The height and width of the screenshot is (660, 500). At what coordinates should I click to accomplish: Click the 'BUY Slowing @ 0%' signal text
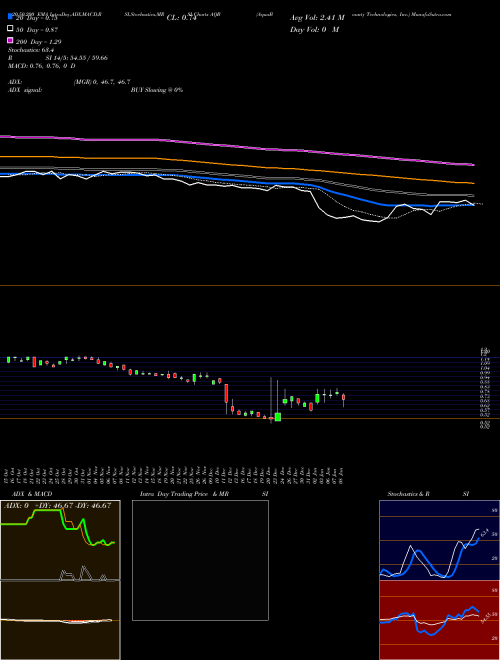coord(157,90)
